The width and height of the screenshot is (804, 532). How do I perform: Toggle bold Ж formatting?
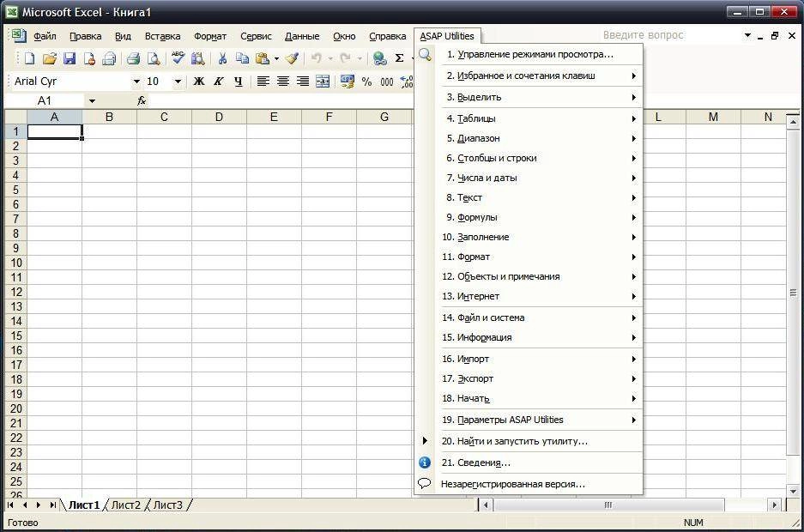tap(198, 81)
